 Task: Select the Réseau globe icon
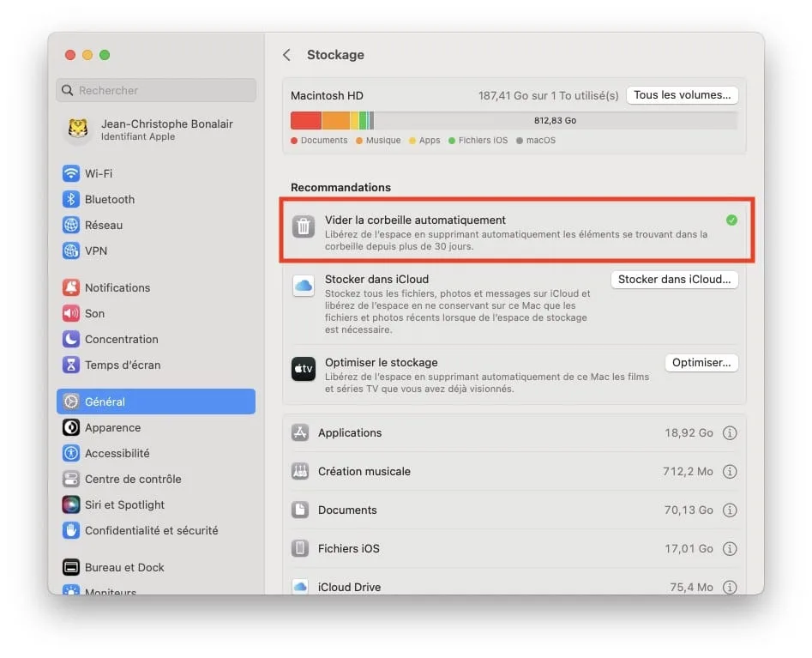click(x=71, y=225)
